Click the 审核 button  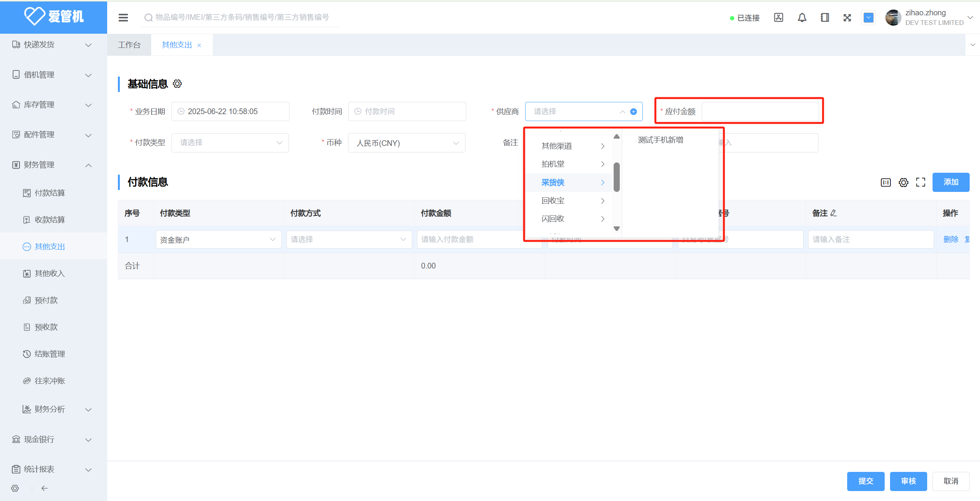(908, 481)
